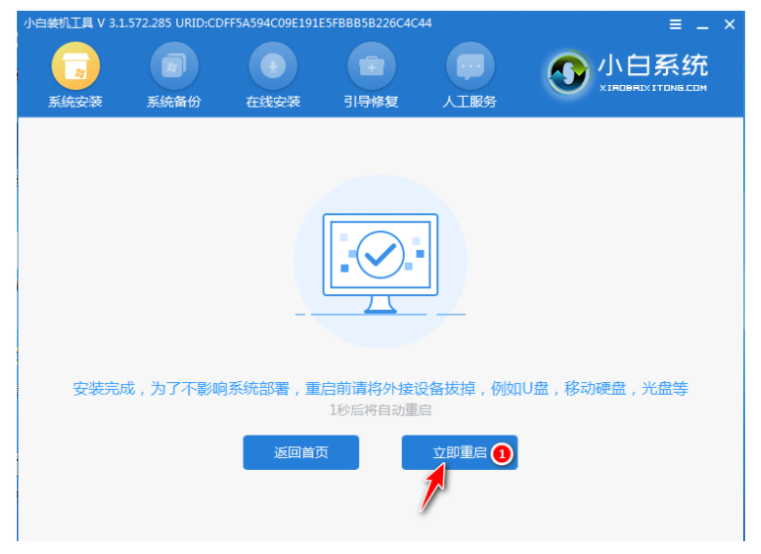Open the 在线安装 download icon
Image resolution: width=761 pixels, height=554 pixels.
pos(273,66)
